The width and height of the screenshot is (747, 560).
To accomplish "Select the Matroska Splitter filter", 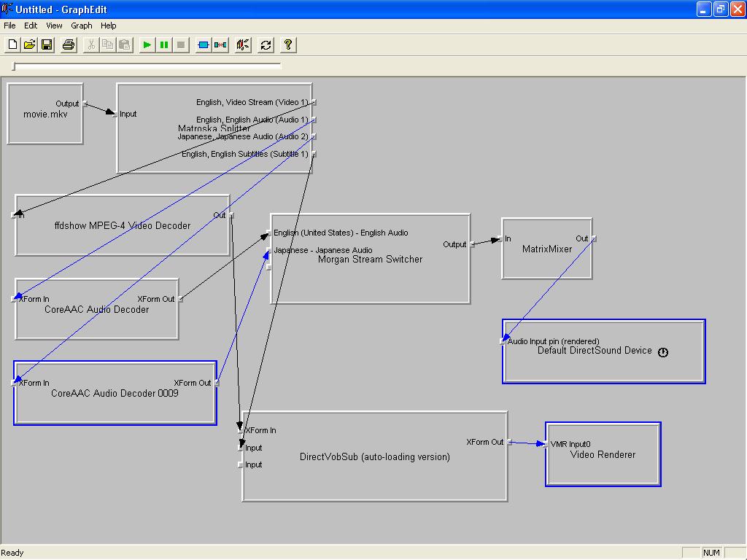I will tap(214, 128).
